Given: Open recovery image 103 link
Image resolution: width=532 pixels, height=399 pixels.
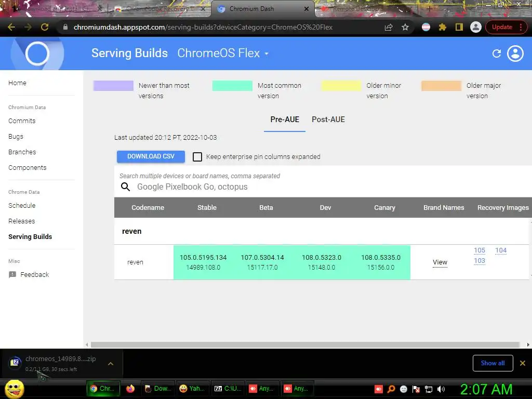Looking at the screenshot, I should [x=480, y=261].
